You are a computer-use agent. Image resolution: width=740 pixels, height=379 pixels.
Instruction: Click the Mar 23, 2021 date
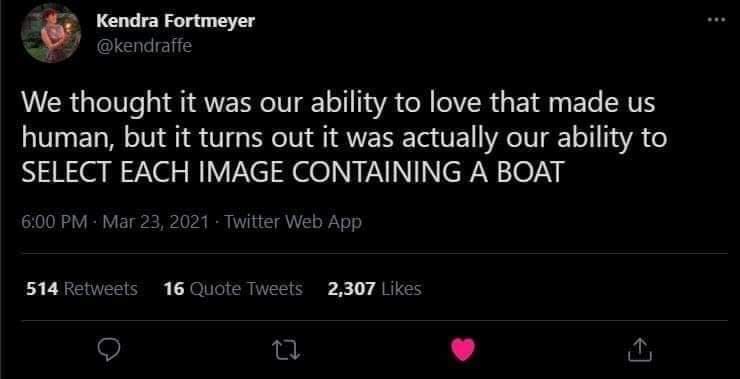coord(155,221)
